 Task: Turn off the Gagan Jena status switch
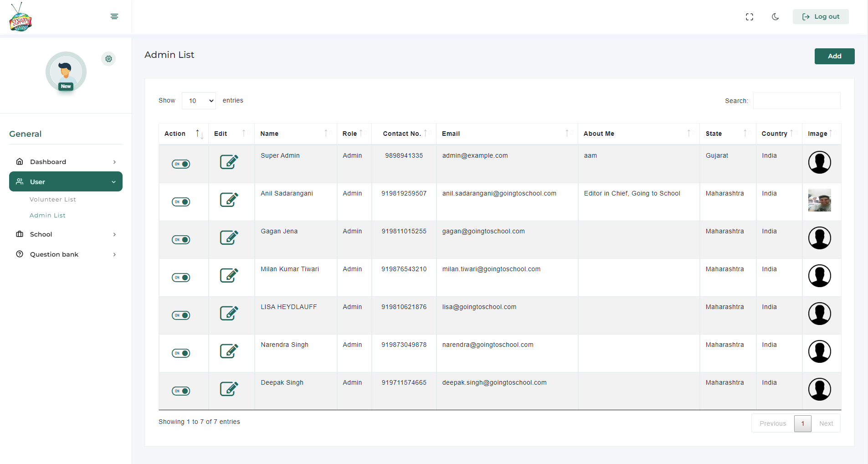pos(181,240)
